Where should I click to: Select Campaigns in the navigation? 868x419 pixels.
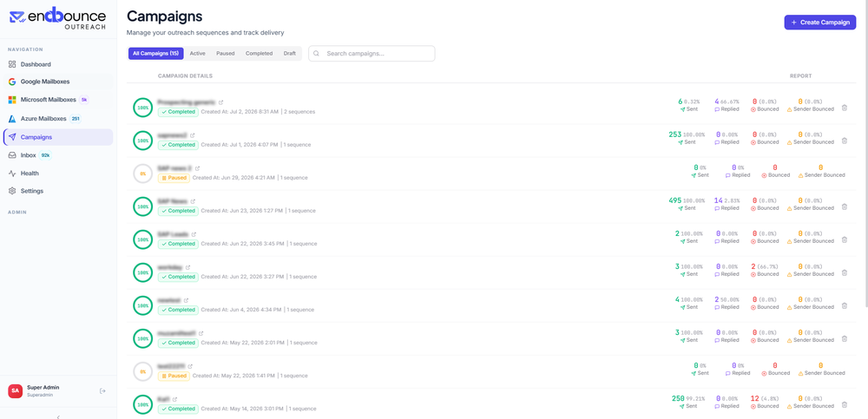tap(57, 137)
